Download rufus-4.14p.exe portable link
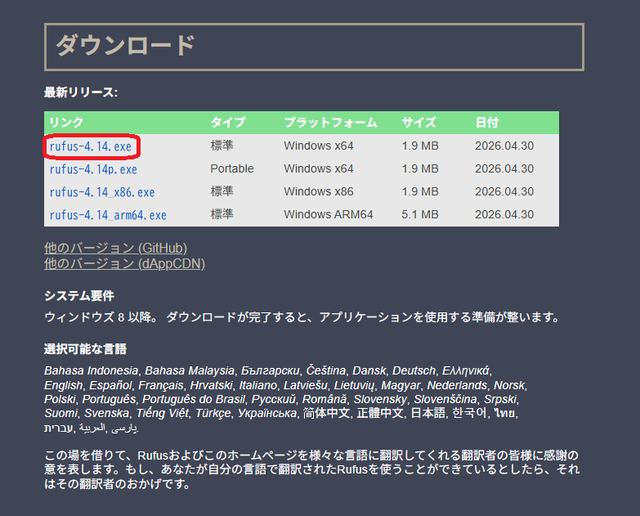 coord(93,169)
